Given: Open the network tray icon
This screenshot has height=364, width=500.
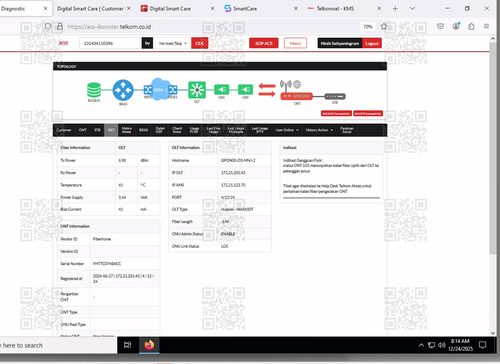Looking at the screenshot, I should coord(432,345).
